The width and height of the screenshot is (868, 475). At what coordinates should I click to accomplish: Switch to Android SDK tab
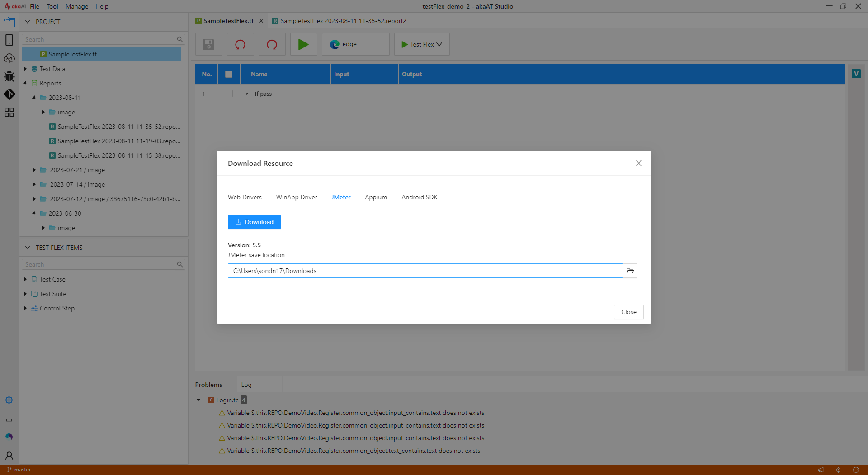(x=420, y=197)
